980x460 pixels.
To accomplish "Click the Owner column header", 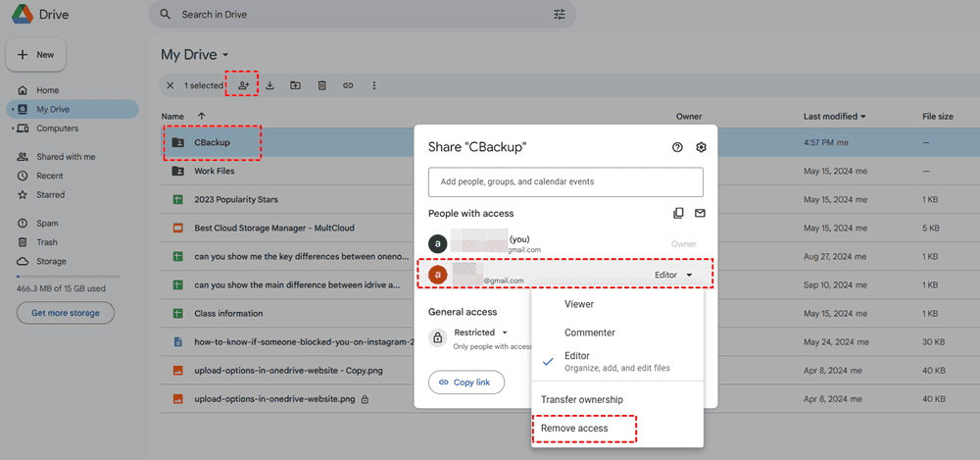I will coord(689,117).
